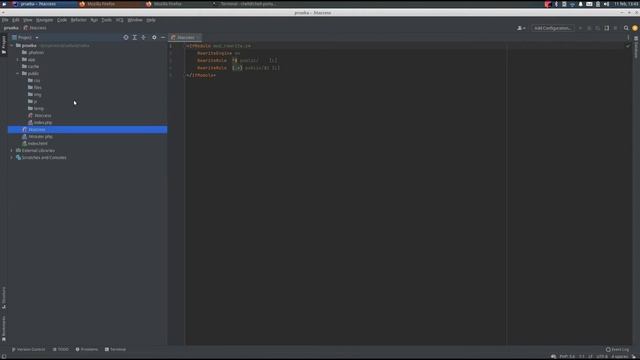
Task: Click the Stop icon in run toolbar
Action: (616, 28)
